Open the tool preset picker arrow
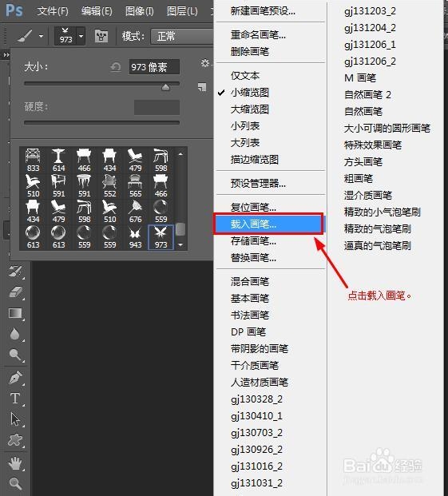448x496 pixels. click(41, 36)
